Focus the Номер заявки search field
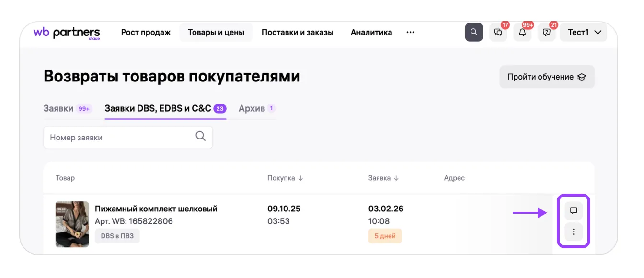Screen dimensions: 644x278 (120, 138)
